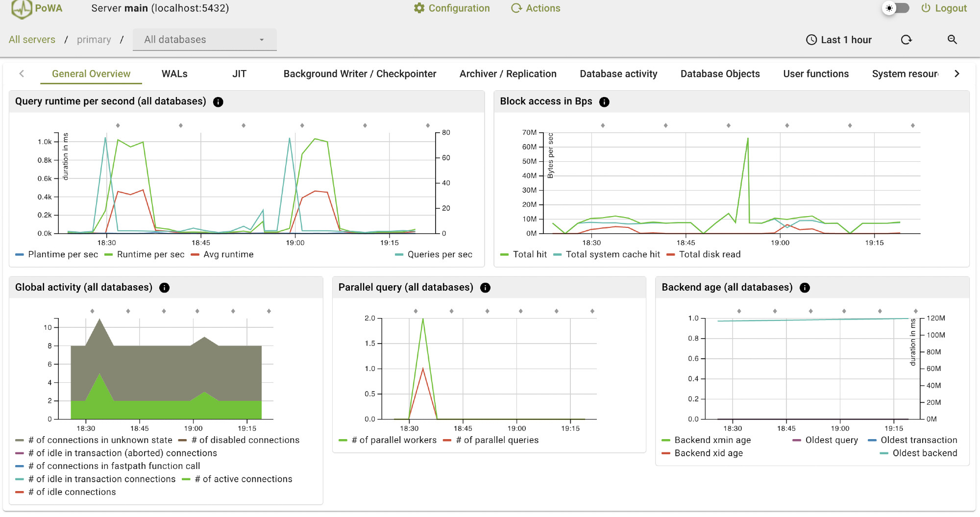
Task: Toggle # of disabled connections legend
Action: tap(239, 440)
